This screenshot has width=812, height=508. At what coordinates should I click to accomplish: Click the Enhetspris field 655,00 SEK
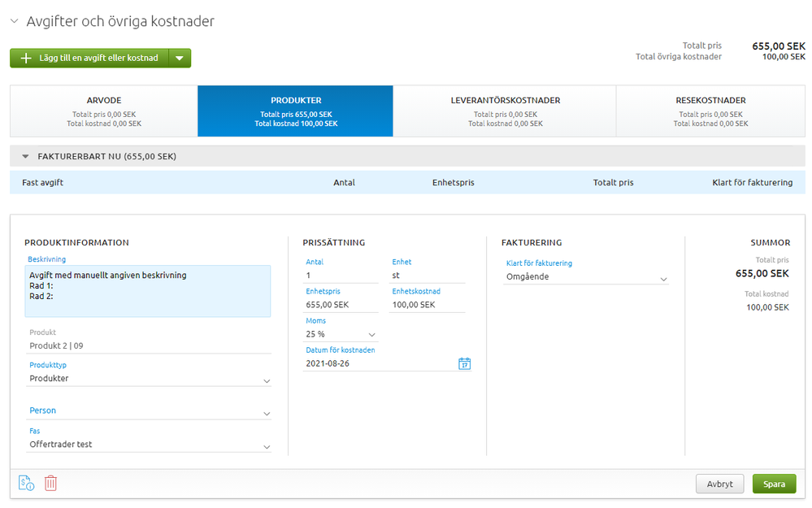pos(341,305)
